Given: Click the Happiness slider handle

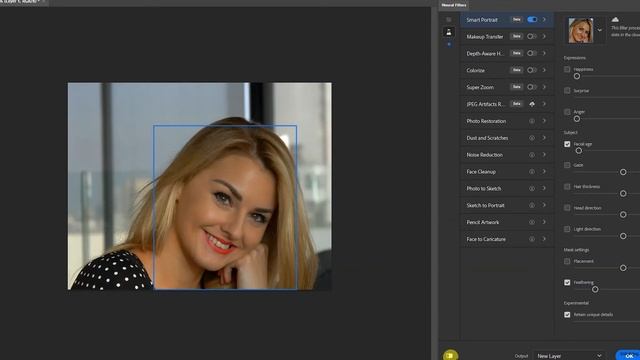Looking at the screenshot, I should point(577,76).
